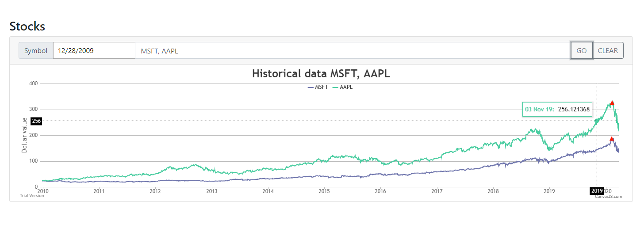Click the red triangle marker on MSFT peak

coord(612,139)
